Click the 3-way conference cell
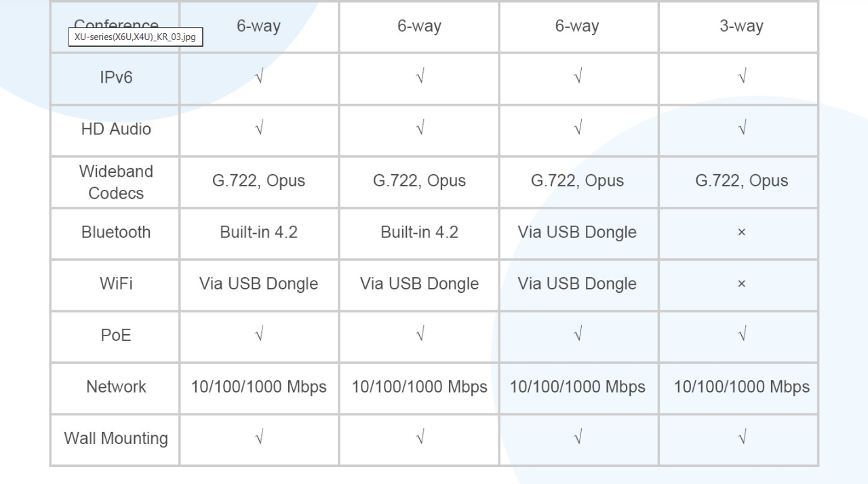This screenshot has width=868, height=484. coord(741,26)
